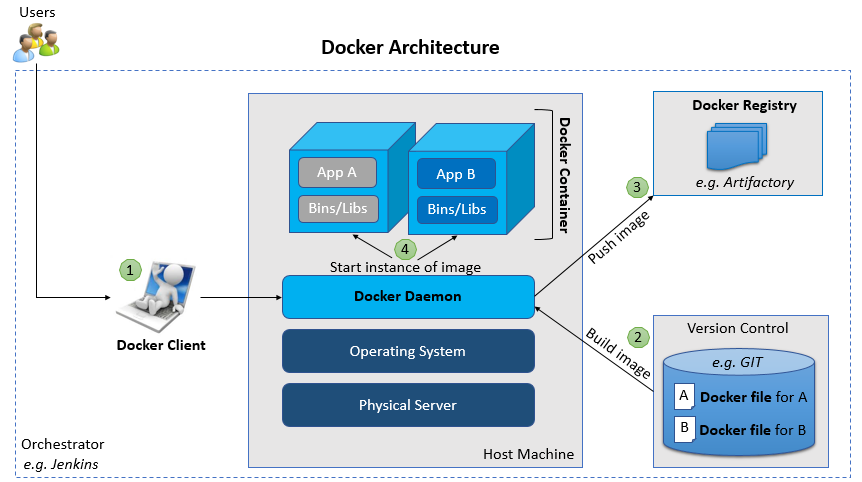Viewport: 862px width, 482px height.
Task: Click the e.g. GIT cylinder top
Action: [738, 362]
